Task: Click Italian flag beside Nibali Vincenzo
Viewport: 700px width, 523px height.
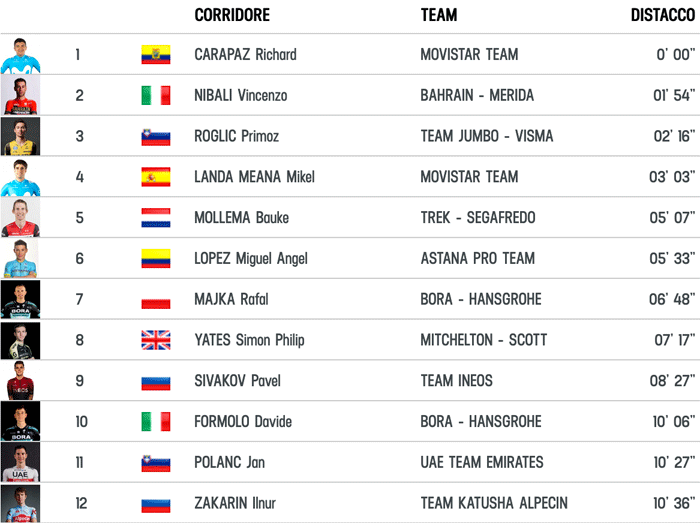Action: (x=155, y=96)
